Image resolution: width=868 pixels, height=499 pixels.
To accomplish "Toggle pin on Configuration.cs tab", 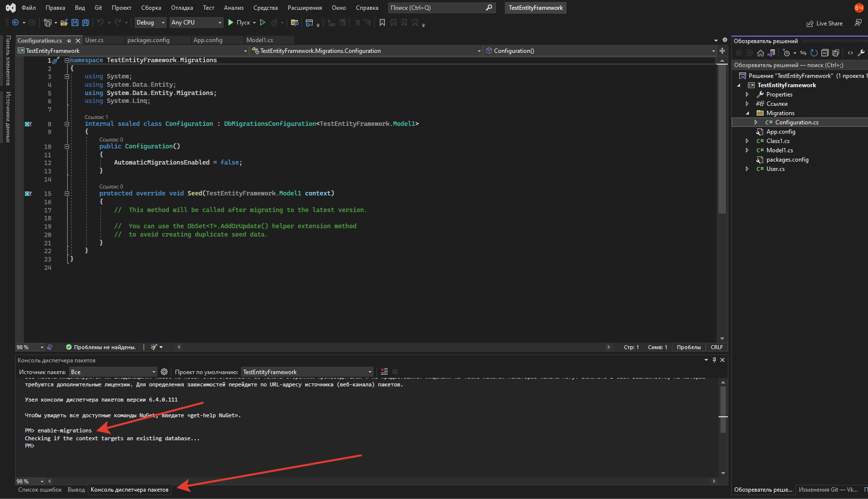I will [x=69, y=41].
